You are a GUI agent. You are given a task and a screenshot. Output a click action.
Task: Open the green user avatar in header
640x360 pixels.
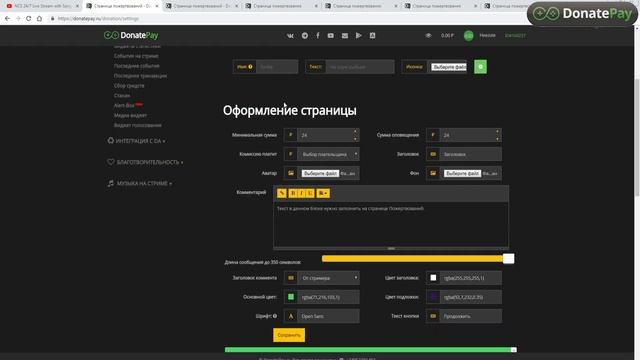(x=469, y=36)
